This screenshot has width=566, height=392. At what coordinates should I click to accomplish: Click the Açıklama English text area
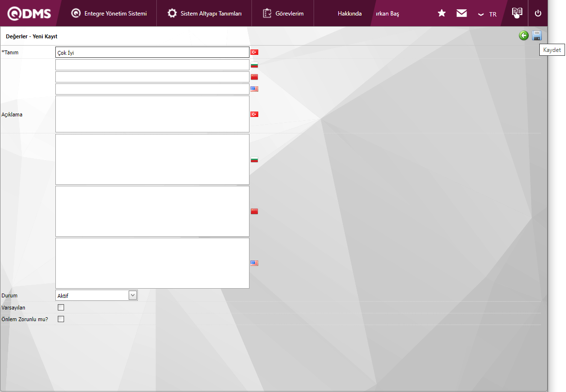coord(152,263)
